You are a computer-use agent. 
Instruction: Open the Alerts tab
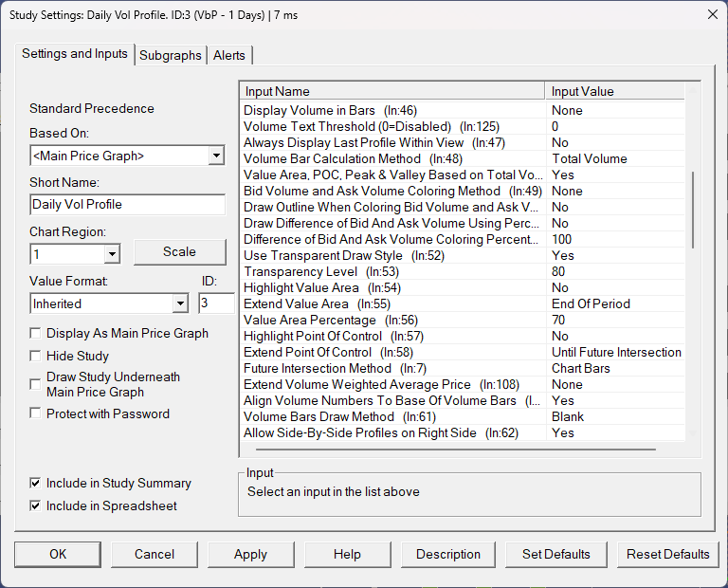(x=229, y=55)
